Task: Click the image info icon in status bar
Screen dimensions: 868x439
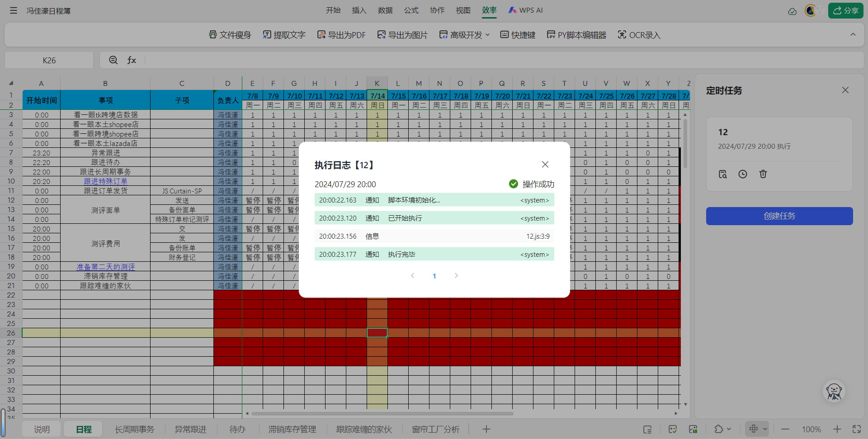Action: point(693,430)
